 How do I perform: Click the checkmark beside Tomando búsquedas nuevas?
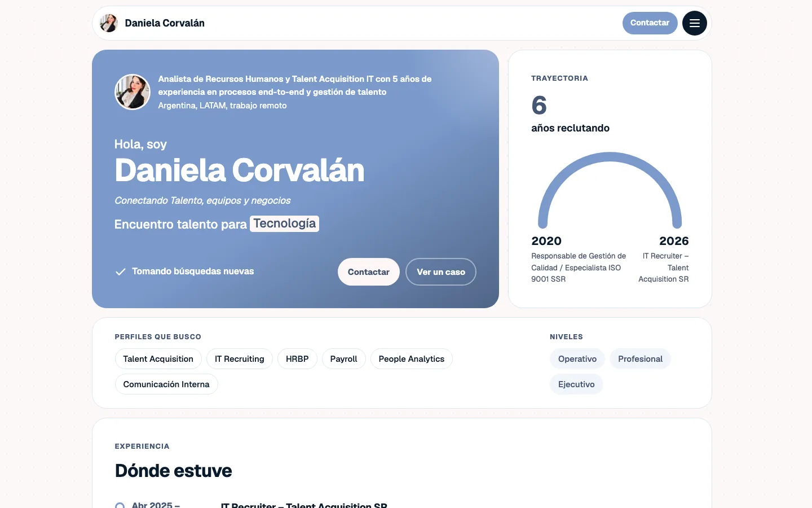coord(120,271)
